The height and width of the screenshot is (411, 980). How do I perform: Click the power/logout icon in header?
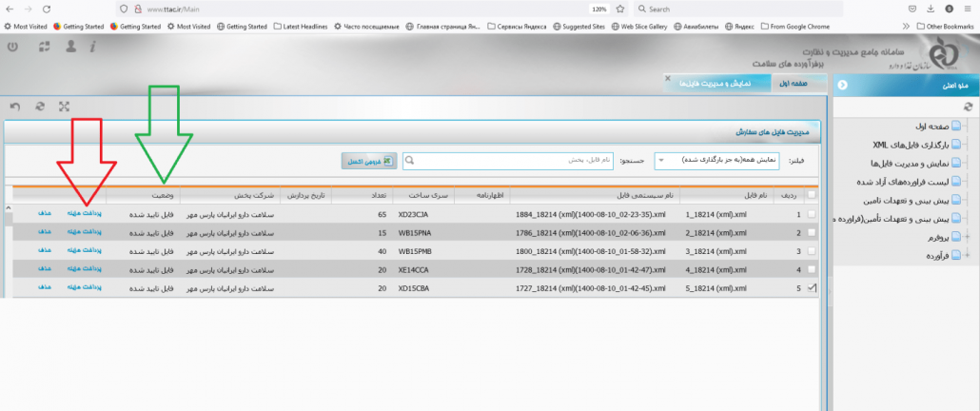[x=11, y=47]
